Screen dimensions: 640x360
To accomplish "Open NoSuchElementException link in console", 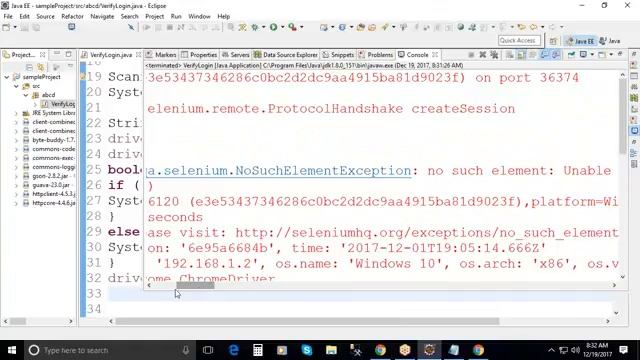I will 279,171.
